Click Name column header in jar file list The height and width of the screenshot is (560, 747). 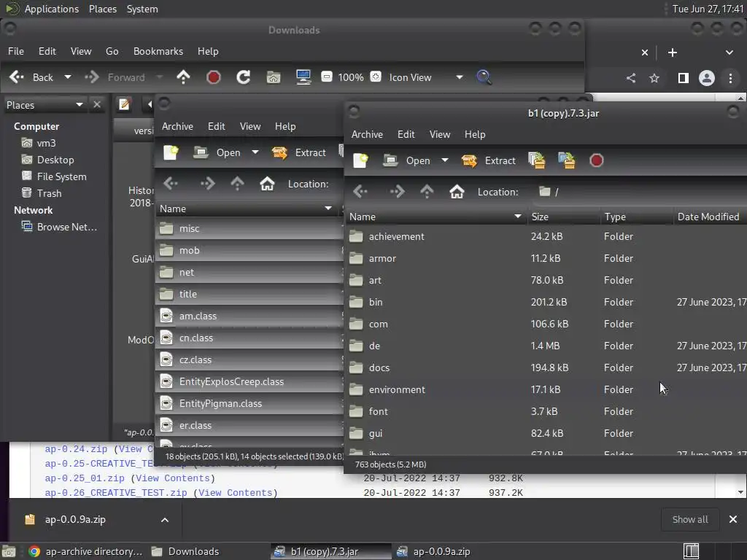436,217
